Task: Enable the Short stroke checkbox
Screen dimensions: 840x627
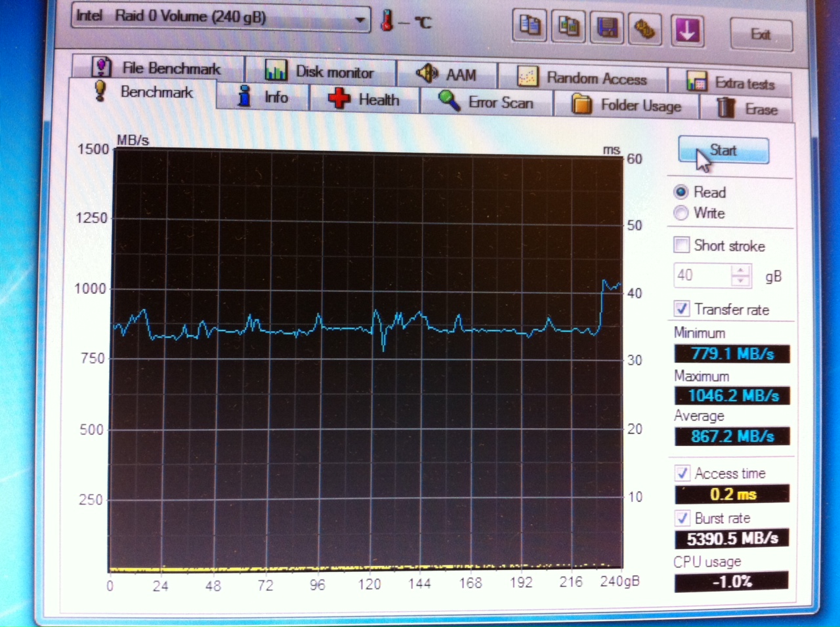Action: (682, 245)
